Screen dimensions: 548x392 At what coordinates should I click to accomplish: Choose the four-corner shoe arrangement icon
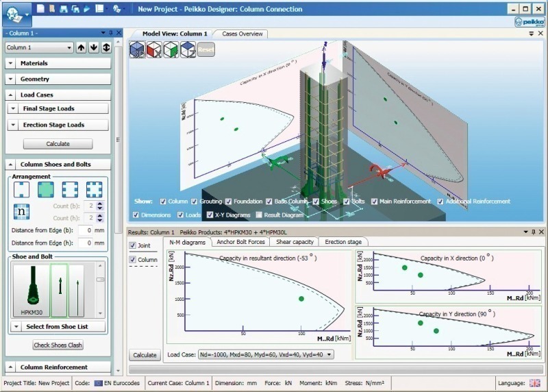(46, 189)
